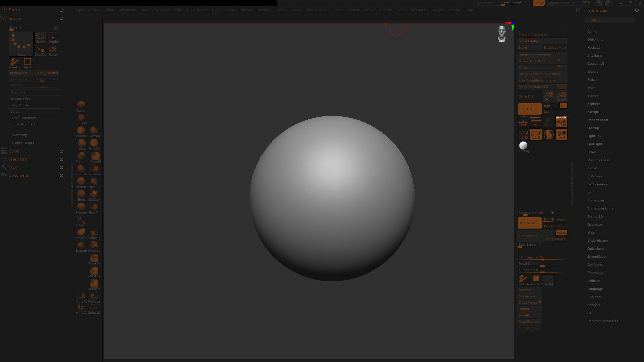Select the Clay brush icon
This screenshot has height=362, width=644.
pos(82,144)
